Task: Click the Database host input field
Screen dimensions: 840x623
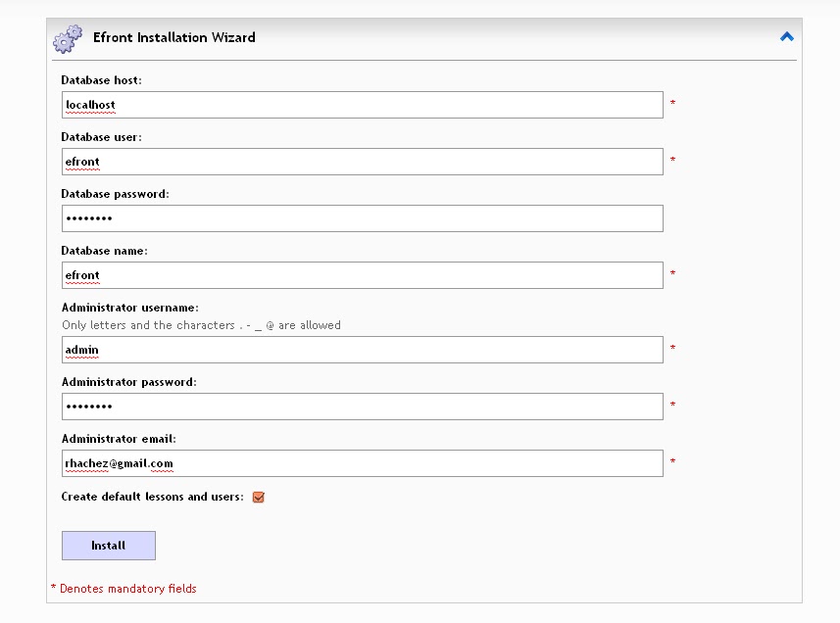Action: 362,105
